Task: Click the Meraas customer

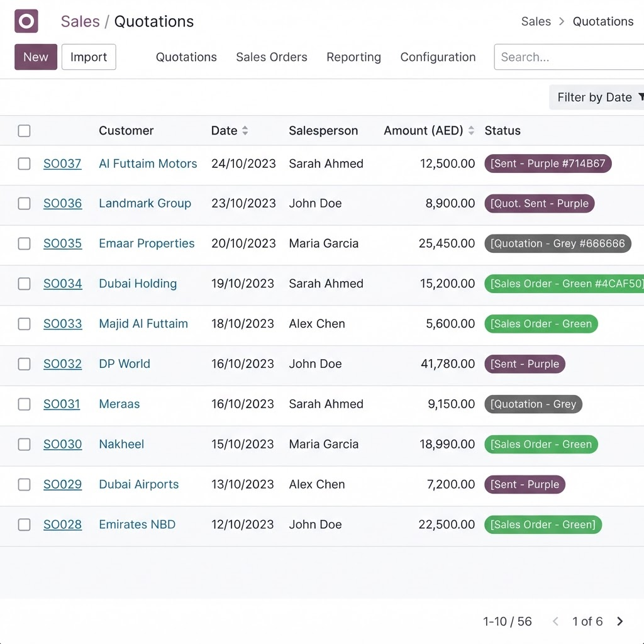Action: [119, 404]
